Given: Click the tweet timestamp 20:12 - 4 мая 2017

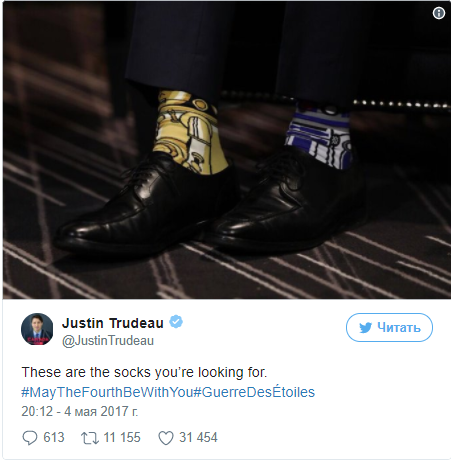Looking at the screenshot, I should click(x=80, y=411).
